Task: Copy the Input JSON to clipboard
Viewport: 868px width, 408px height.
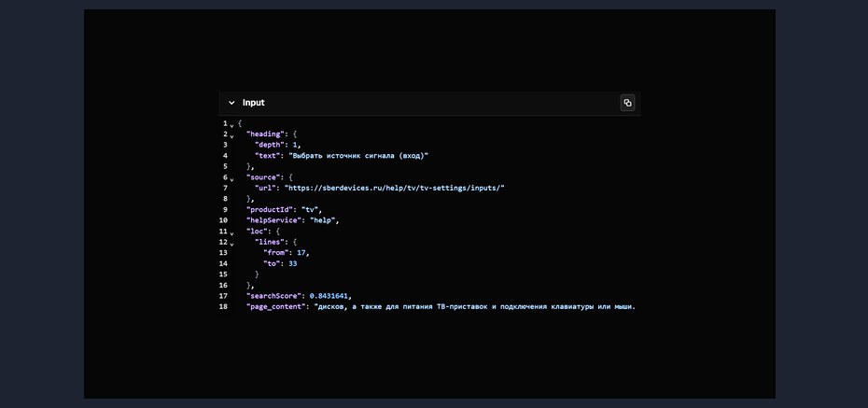Action: (x=627, y=103)
